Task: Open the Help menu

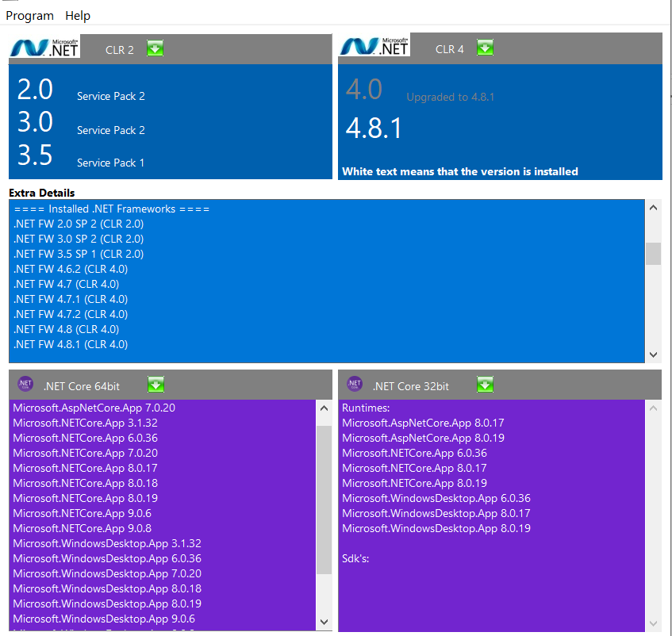Action: tap(78, 15)
